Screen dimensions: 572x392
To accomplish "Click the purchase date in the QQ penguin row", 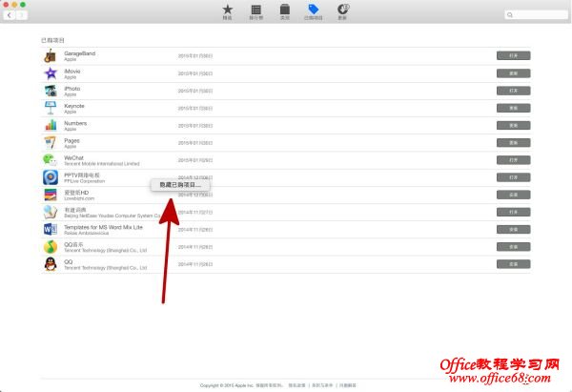I will point(195,264).
